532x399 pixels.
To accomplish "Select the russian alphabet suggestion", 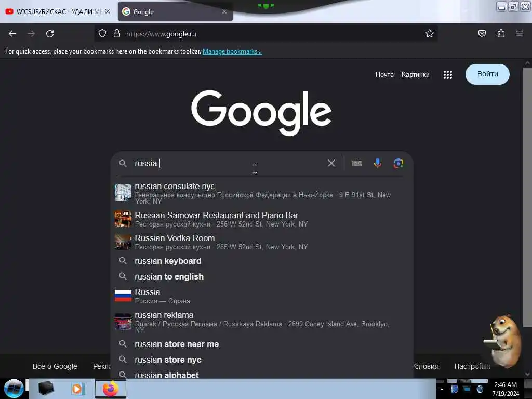I will click(262, 375).
